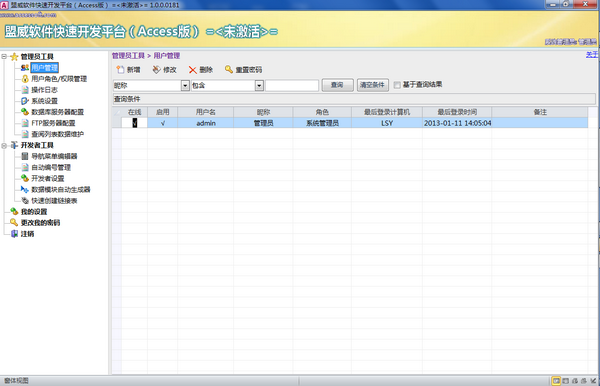Click the 查询条件 display box
The height and width of the screenshot is (386, 600).
point(354,99)
